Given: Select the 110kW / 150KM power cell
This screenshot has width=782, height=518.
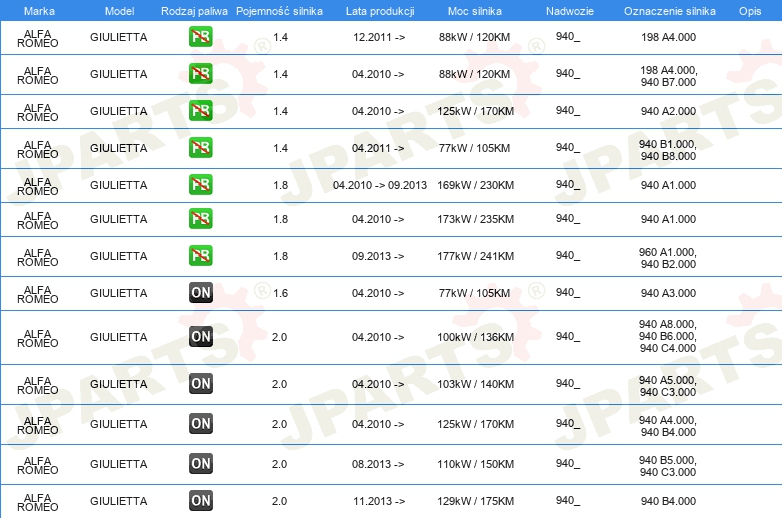Looking at the screenshot, I should (475, 464).
